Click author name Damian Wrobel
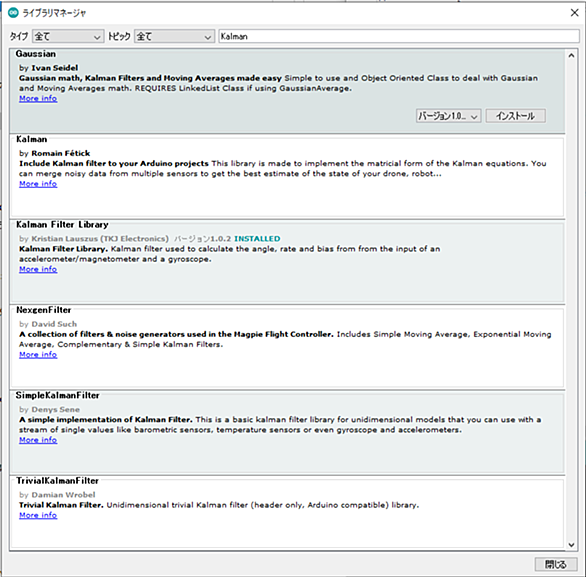The height and width of the screenshot is (577, 586). coord(63,495)
